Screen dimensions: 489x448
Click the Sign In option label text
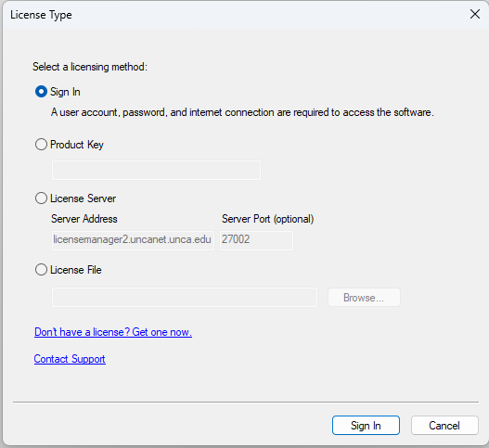pos(65,92)
